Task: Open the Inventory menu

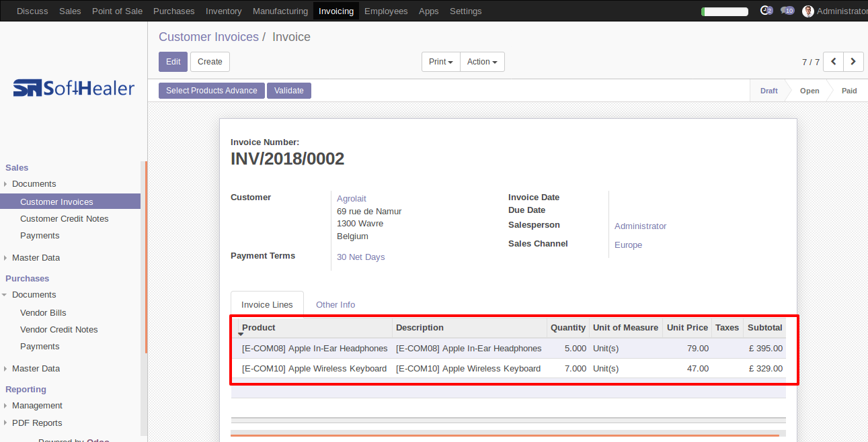Action: (x=224, y=11)
